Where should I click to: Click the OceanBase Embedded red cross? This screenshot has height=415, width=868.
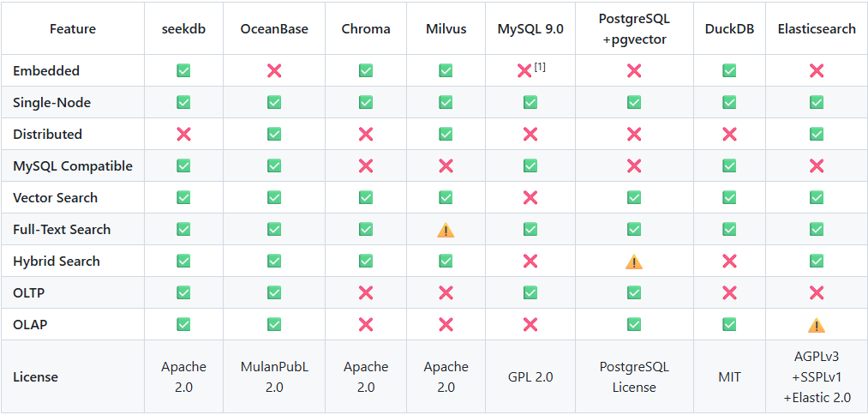pos(274,71)
